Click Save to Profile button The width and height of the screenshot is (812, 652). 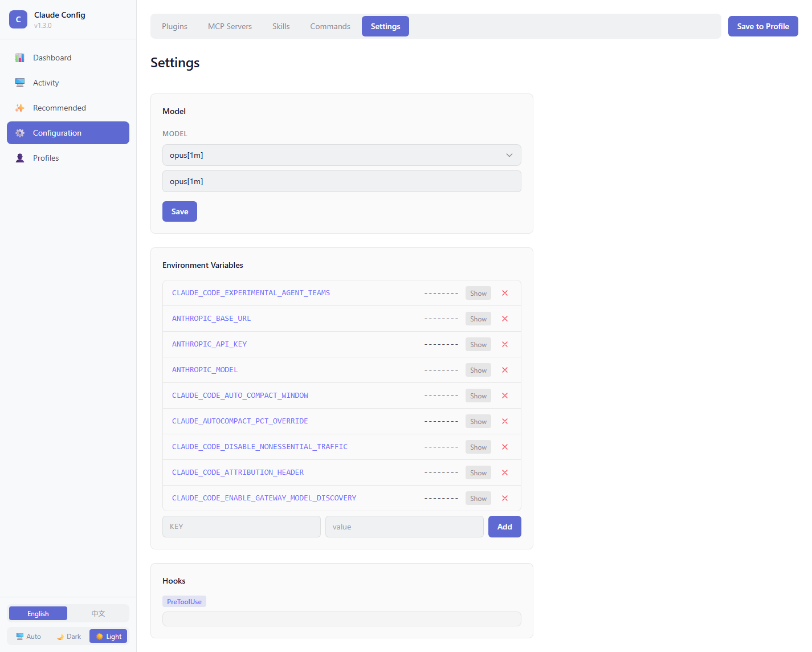(x=763, y=26)
